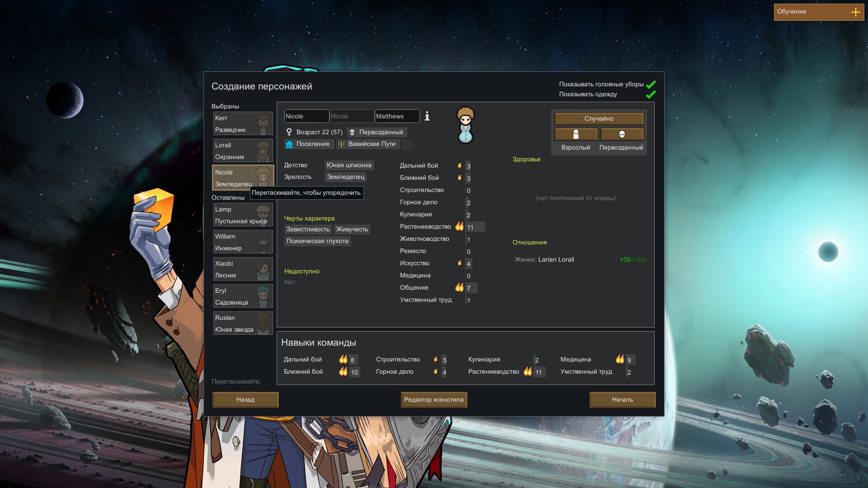Click the Назад back menu item

tap(245, 399)
